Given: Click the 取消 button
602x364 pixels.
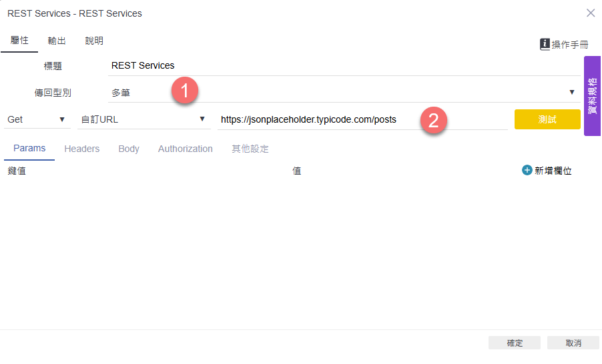Looking at the screenshot, I should pos(573,343).
